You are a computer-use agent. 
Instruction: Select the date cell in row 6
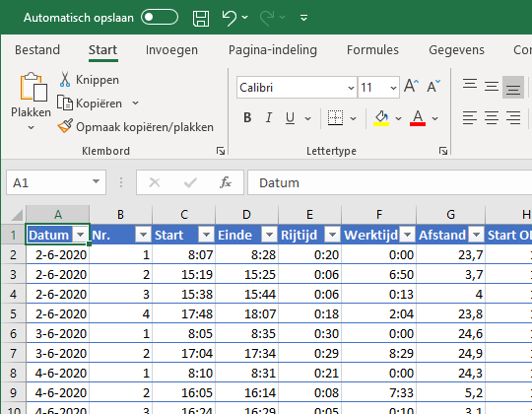(58, 333)
